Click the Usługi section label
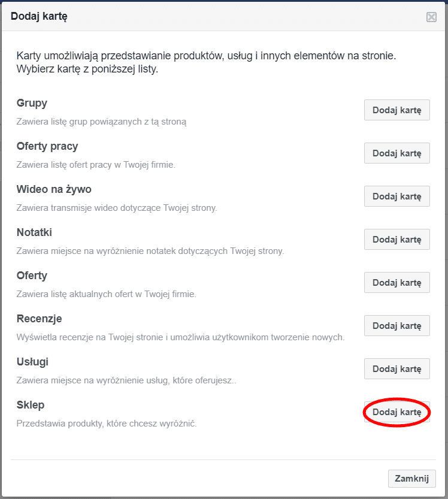The height and width of the screenshot is (499, 448). (x=33, y=362)
